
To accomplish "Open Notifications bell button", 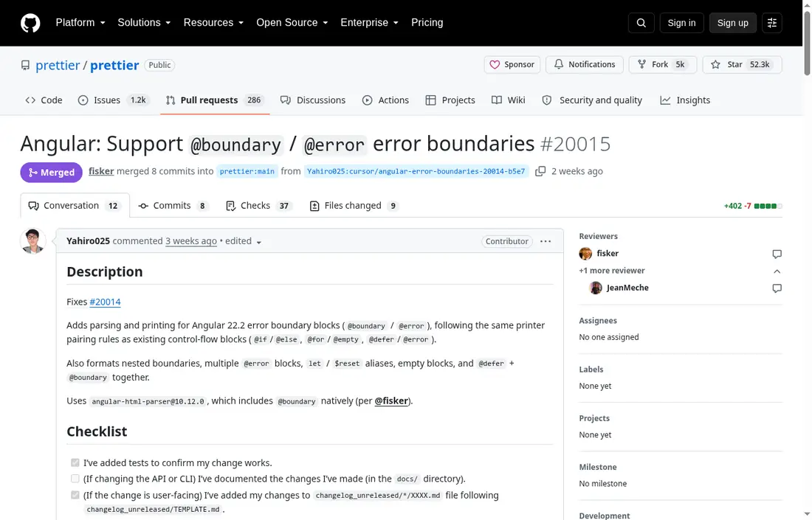I will click(x=585, y=65).
